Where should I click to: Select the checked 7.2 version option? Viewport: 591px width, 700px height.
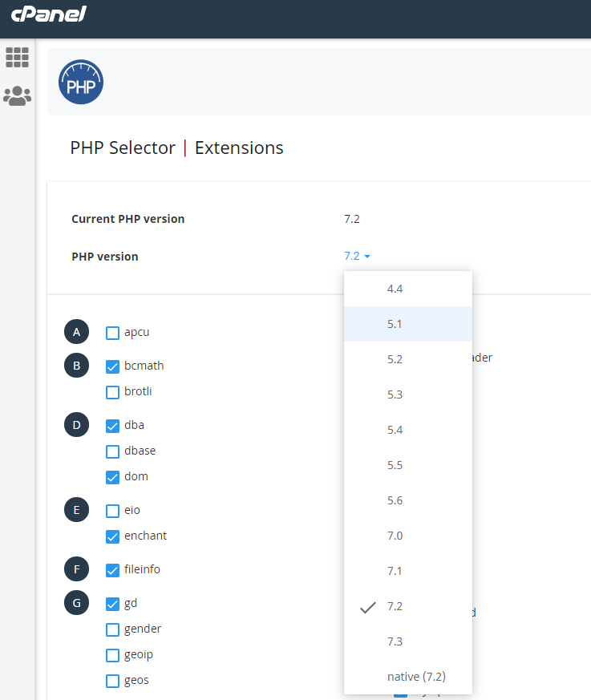coord(408,606)
